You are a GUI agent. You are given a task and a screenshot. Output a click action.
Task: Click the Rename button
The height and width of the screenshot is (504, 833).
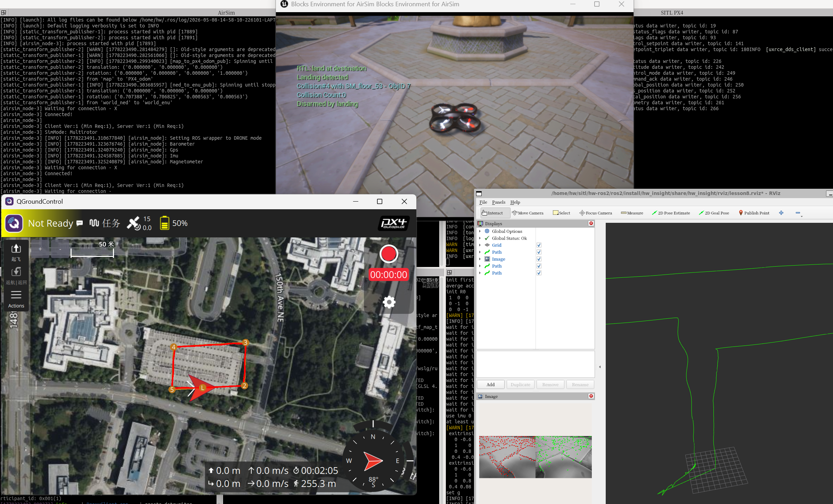(x=580, y=384)
